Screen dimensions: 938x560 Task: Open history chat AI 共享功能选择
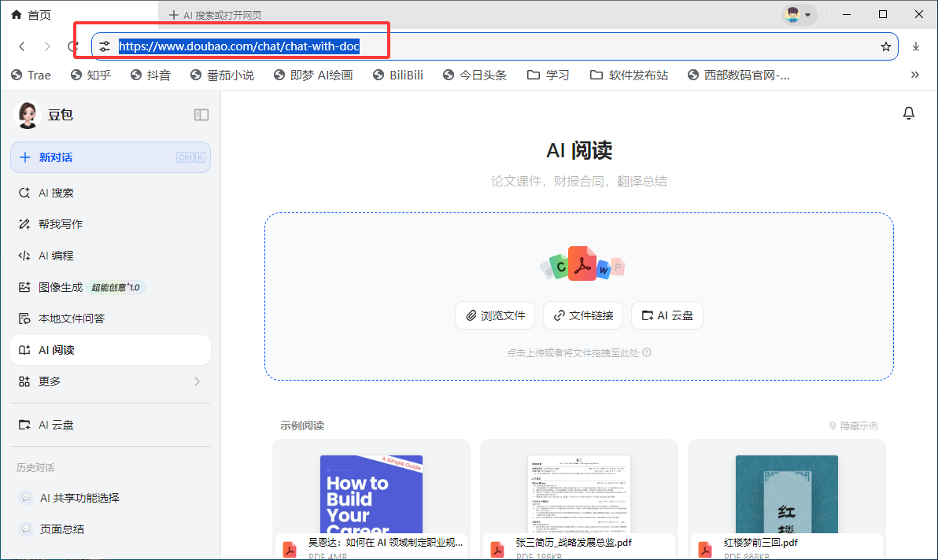111,498
